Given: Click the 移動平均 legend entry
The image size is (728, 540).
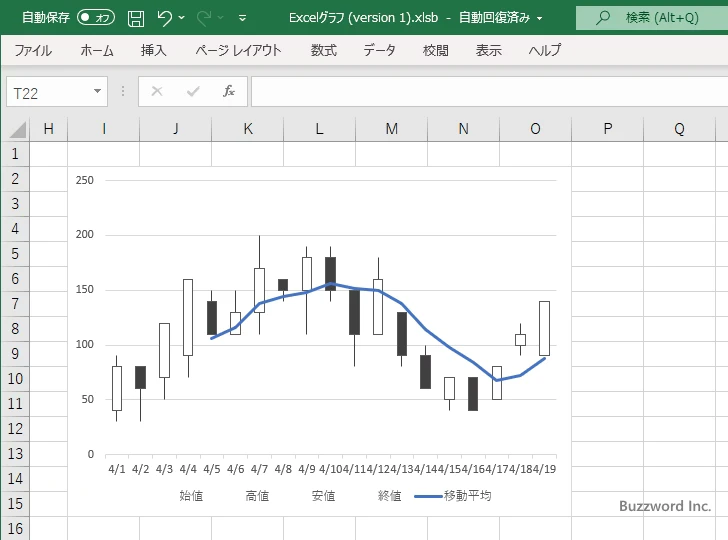Looking at the screenshot, I should coord(453,496).
